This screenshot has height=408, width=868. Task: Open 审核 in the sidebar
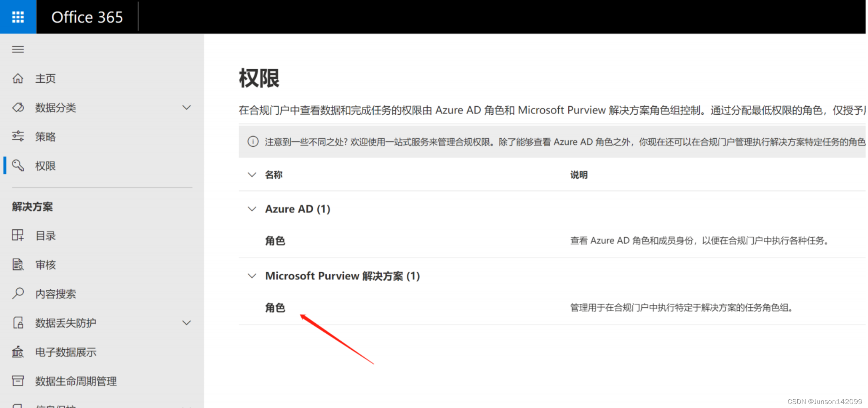coord(46,265)
